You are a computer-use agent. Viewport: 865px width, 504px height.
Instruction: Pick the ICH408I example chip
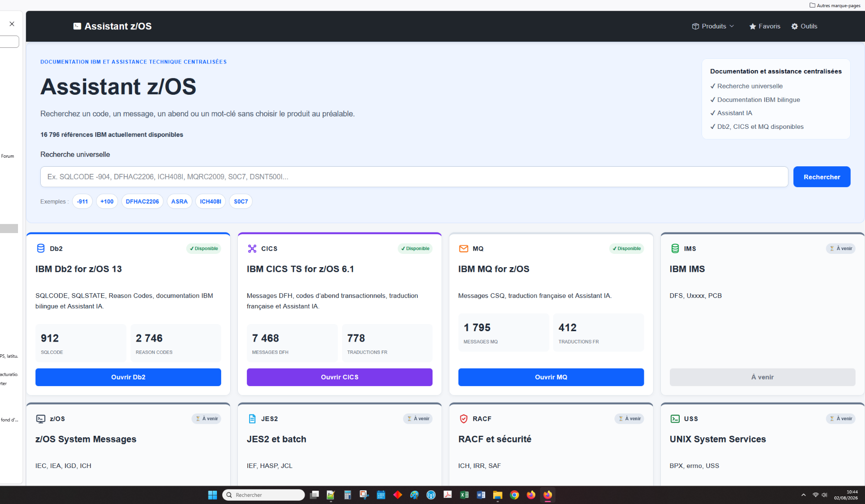pyautogui.click(x=210, y=201)
